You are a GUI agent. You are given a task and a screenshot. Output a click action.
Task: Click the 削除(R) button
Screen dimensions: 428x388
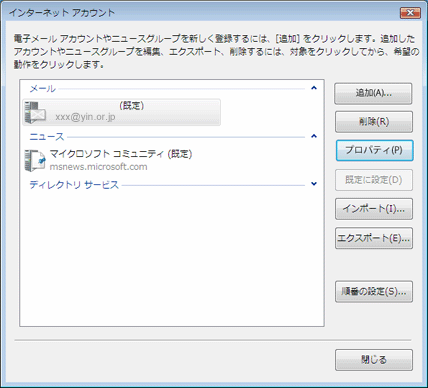point(374,122)
